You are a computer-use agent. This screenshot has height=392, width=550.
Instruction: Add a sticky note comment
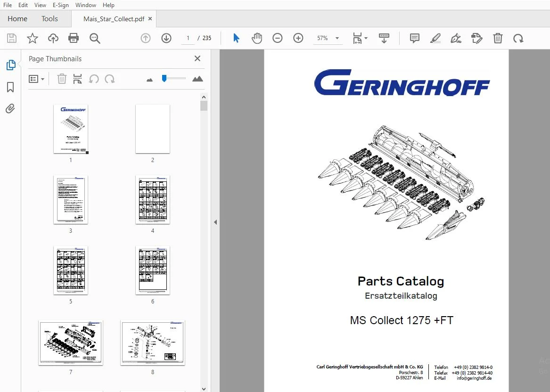[x=415, y=38]
